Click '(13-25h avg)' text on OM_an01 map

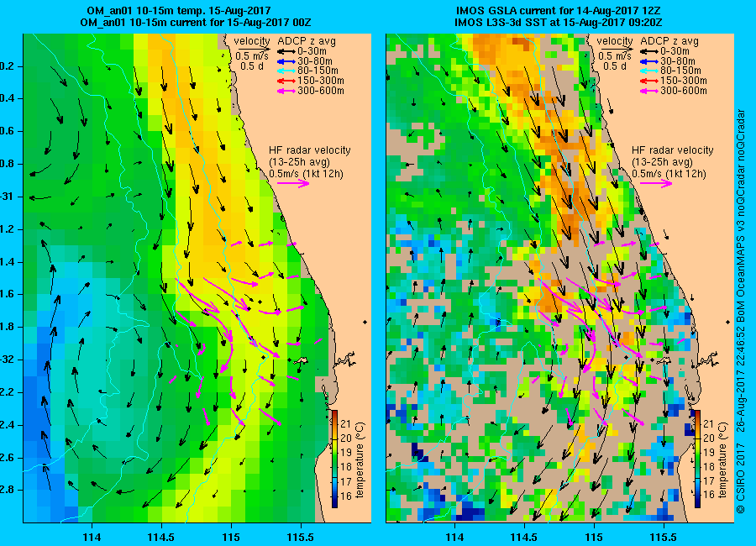(299, 162)
